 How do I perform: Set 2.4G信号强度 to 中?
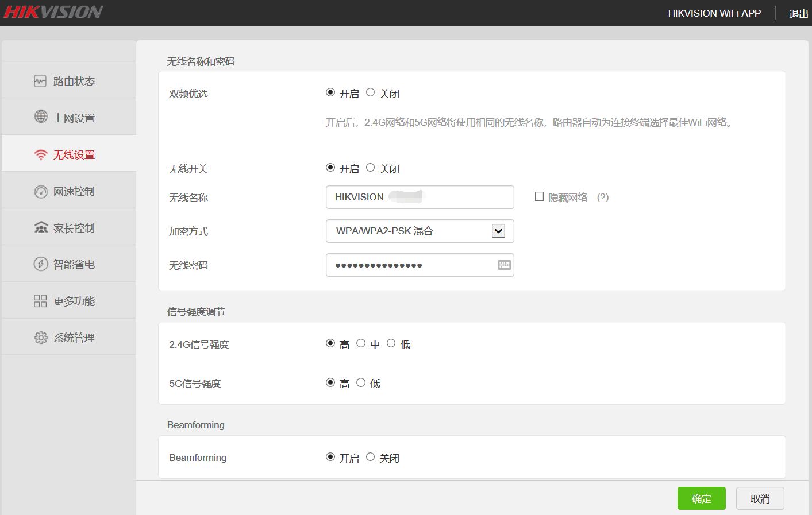point(361,343)
